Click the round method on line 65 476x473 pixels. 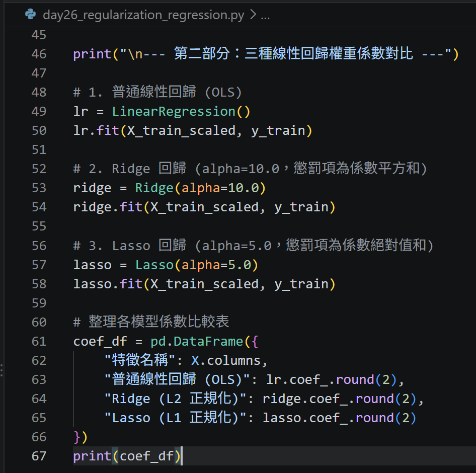(374, 418)
